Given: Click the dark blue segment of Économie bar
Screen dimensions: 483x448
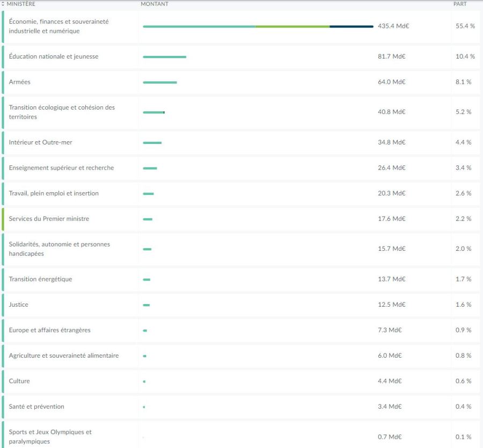Looking at the screenshot, I should (351, 26).
